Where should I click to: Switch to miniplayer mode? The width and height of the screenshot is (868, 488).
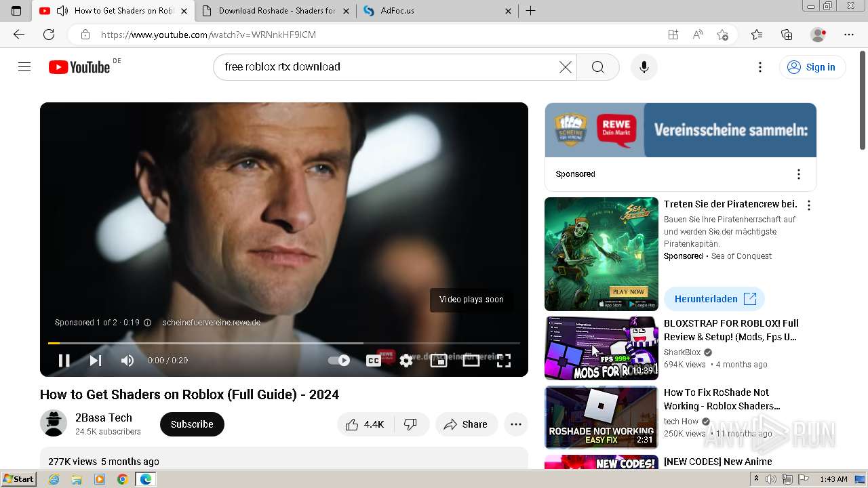438,361
